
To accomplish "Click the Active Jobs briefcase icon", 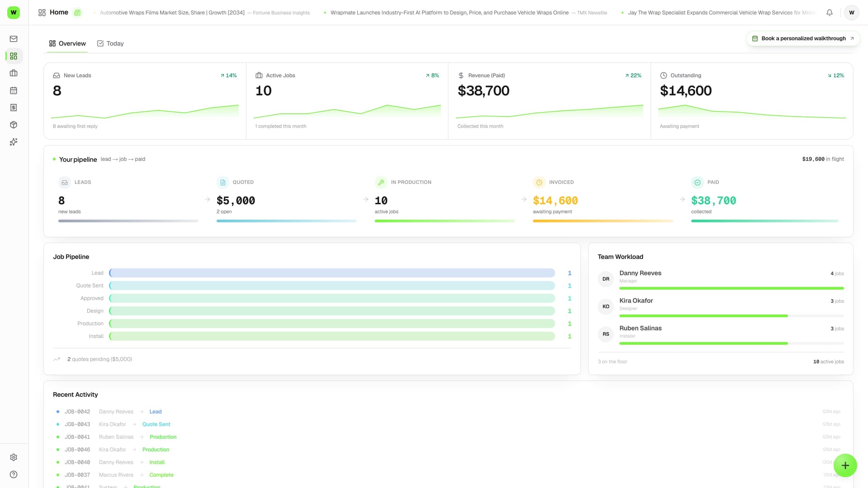I will 259,75.
